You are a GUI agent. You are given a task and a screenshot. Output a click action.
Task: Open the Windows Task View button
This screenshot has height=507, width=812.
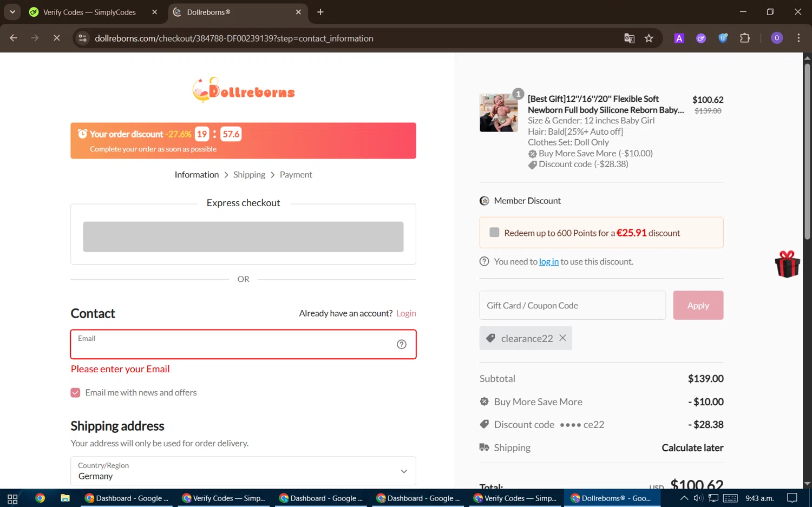pyautogui.click(x=12, y=498)
